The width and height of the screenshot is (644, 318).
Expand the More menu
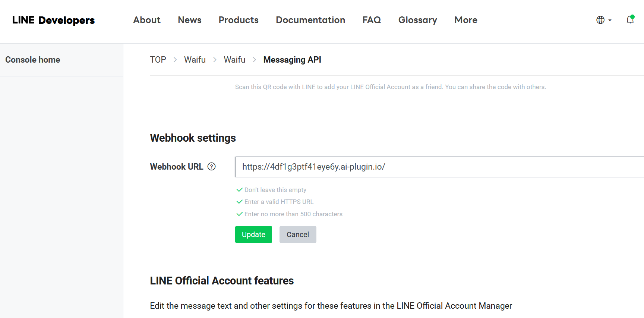click(x=465, y=20)
